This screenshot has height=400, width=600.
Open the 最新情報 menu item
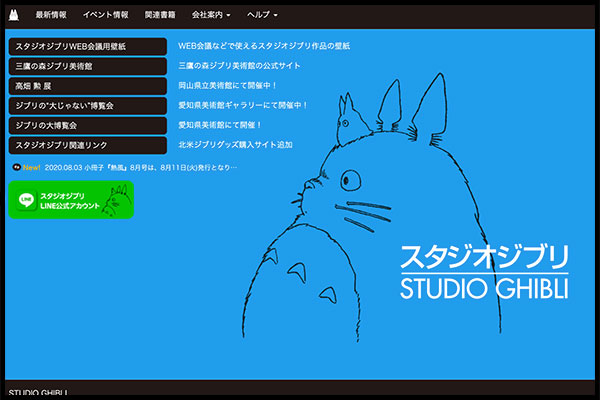51,15
